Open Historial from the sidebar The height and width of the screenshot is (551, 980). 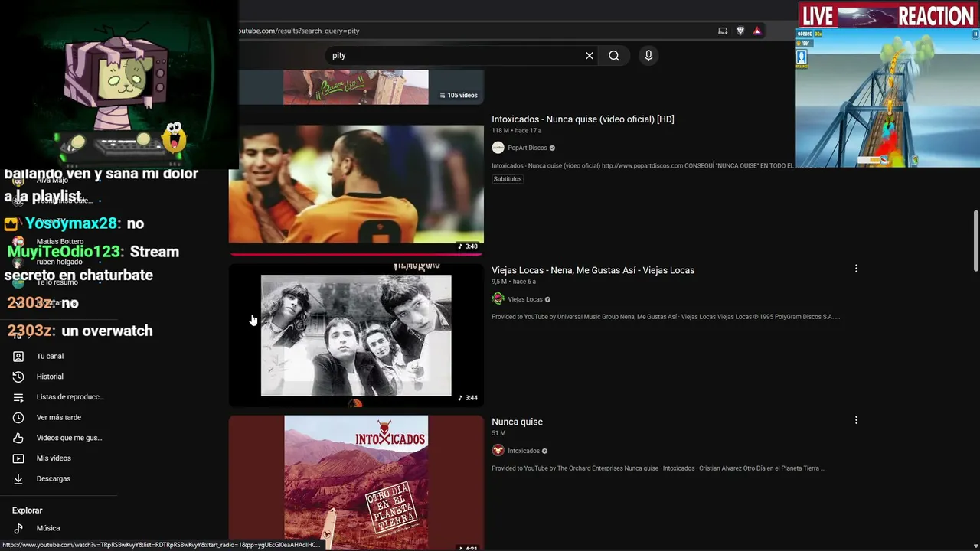(x=50, y=377)
